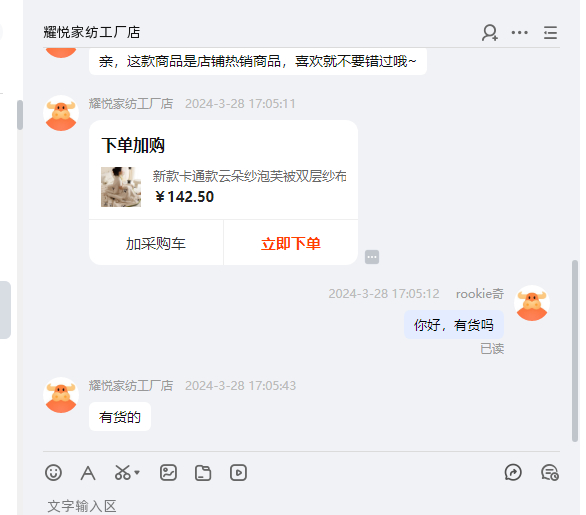
Task: Click the add contact icon
Action: tap(490, 33)
